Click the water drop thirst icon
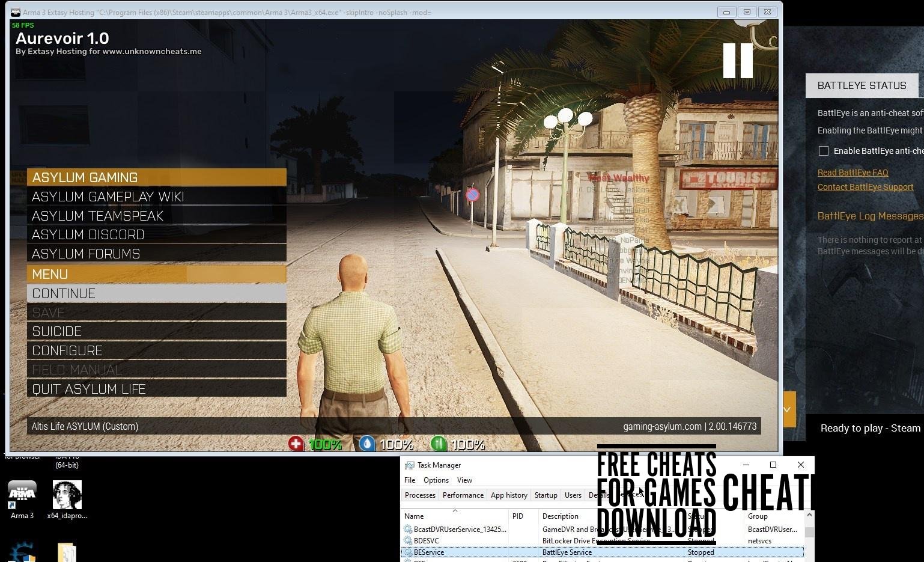 [x=367, y=444]
